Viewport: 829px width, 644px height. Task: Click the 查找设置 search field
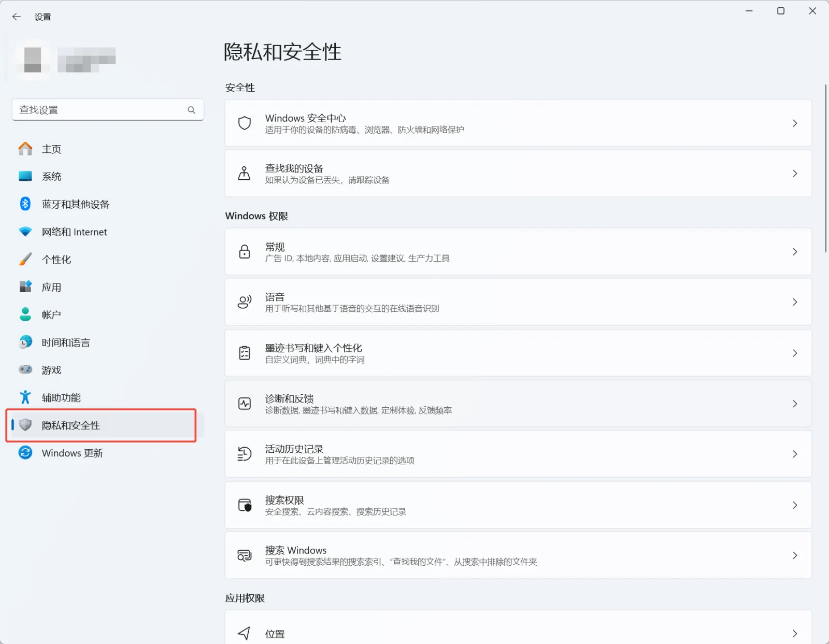[108, 110]
